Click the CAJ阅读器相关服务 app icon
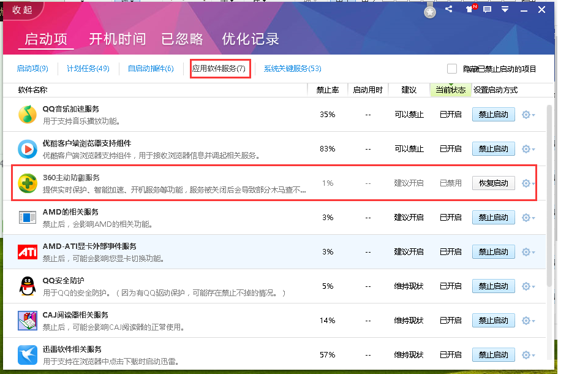Screen dimensions: 588x374 pos(28,321)
